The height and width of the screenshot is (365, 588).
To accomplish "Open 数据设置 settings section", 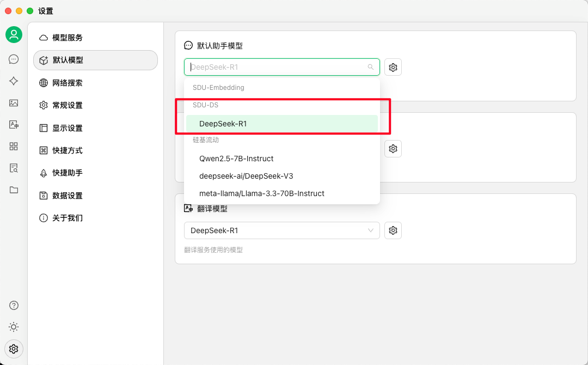I will (96, 196).
